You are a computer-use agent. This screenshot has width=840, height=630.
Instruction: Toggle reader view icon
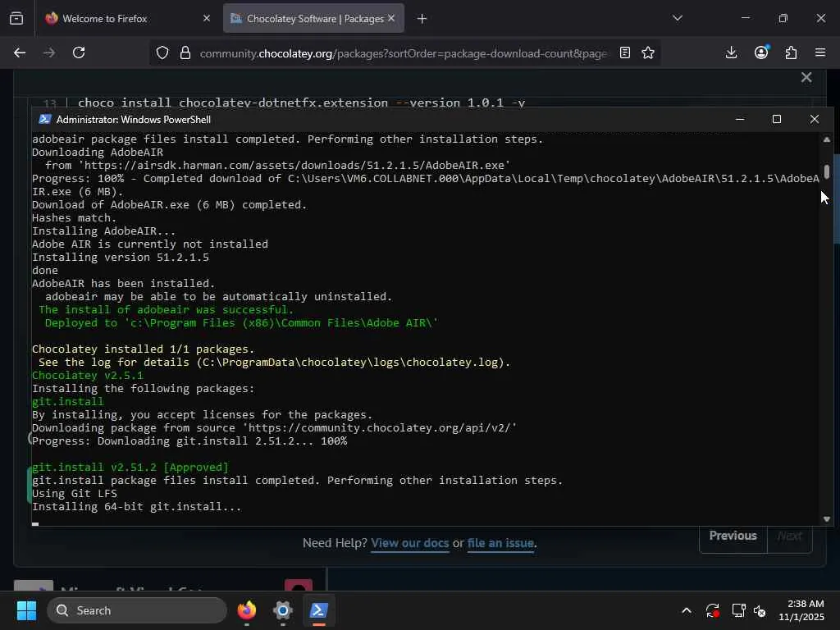[x=624, y=52]
